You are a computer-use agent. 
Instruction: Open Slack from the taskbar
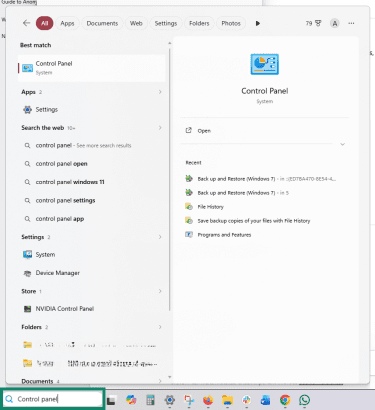247,400
